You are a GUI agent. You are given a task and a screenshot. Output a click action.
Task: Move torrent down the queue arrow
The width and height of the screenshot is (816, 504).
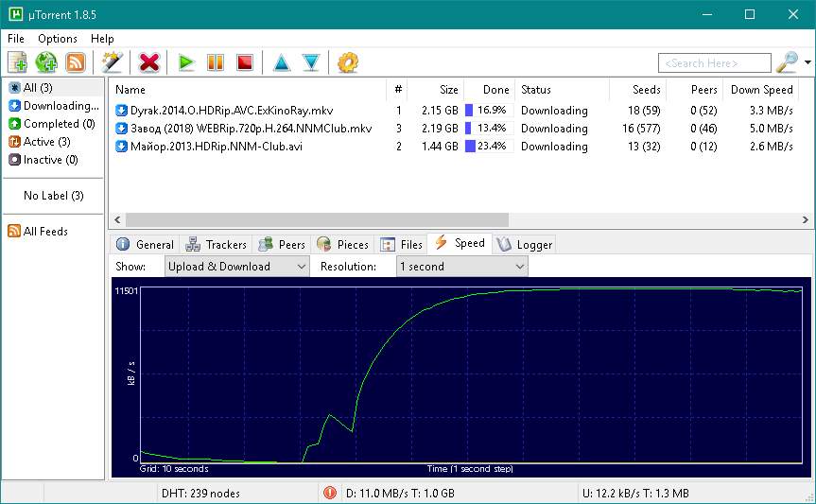coord(311,62)
